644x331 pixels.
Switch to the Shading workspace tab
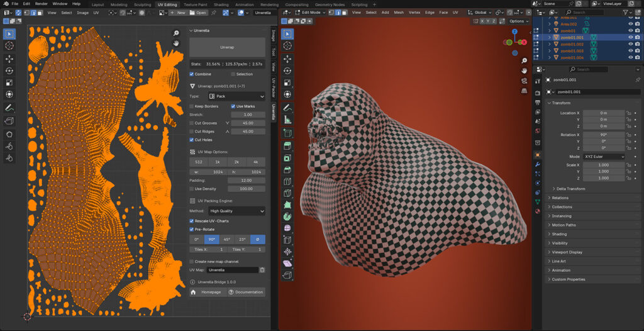click(x=221, y=4)
